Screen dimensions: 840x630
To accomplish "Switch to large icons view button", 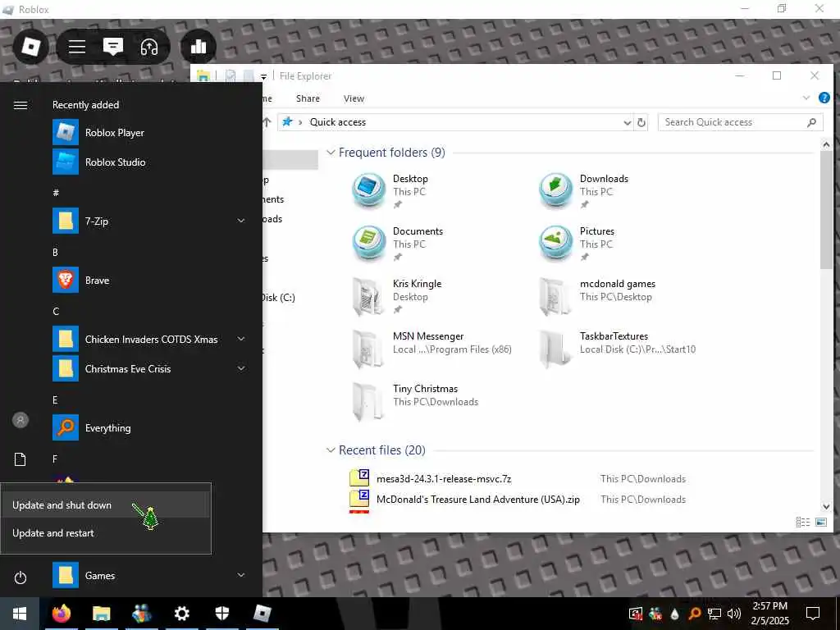I will click(820, 522).
